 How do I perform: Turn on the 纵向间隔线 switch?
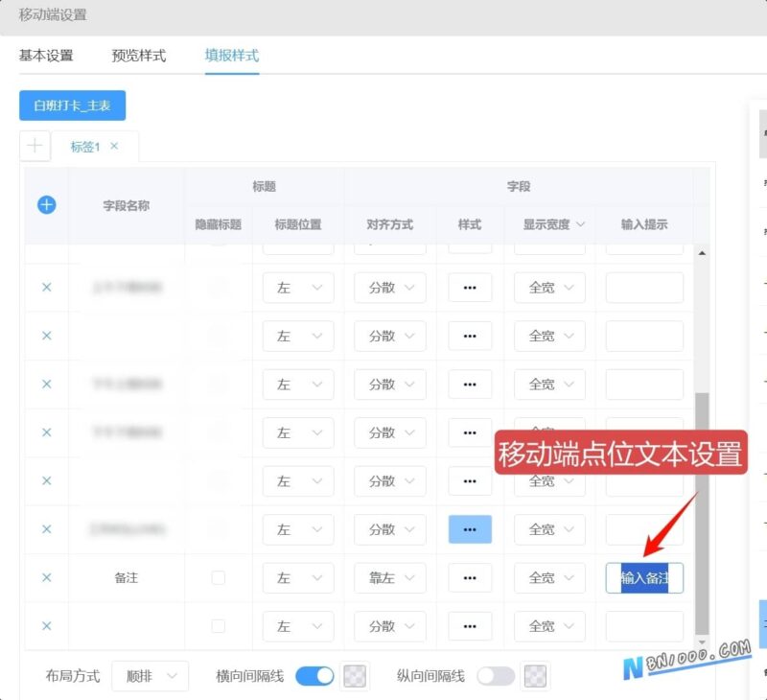click(x=496, y=676)
